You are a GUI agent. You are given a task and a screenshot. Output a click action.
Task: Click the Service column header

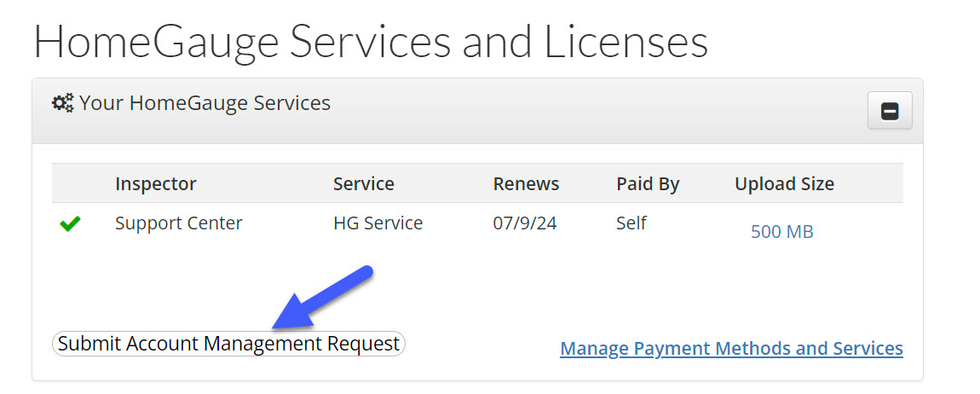tap(364, 184)
